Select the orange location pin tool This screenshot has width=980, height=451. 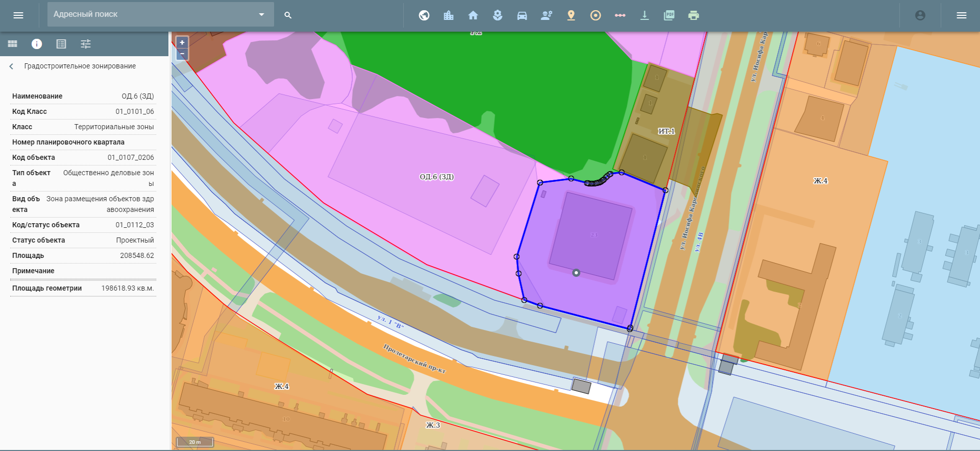(x=571, y=15)
